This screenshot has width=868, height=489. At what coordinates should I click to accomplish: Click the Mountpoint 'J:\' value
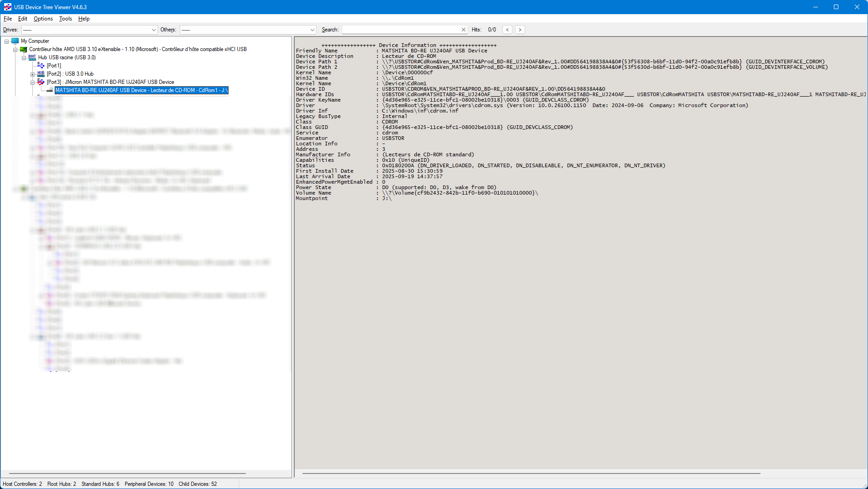pos(387,198)
